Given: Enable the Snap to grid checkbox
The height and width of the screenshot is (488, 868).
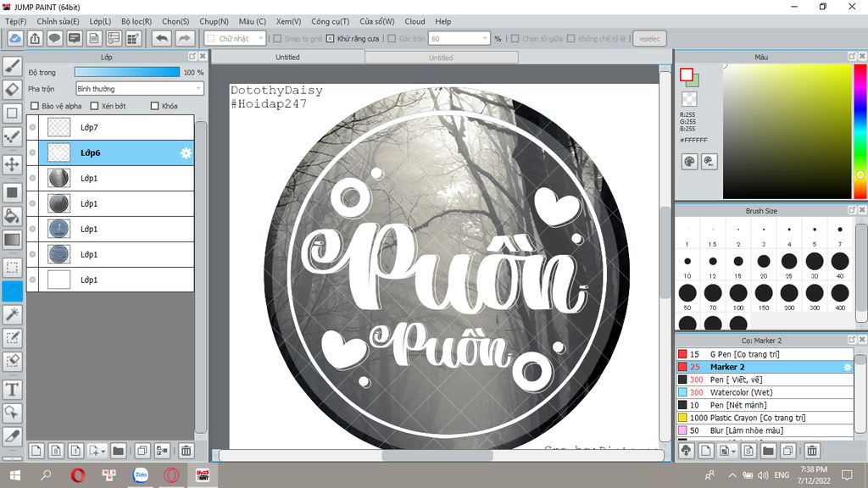Looking at the screenshot, I should pyautogui.click(x=277, y=39).
